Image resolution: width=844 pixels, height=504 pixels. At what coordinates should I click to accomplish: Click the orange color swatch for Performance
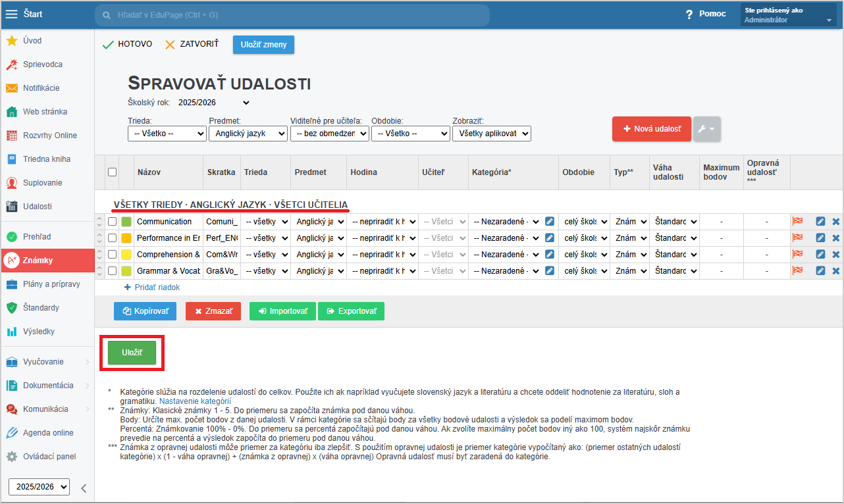[126, 238]
